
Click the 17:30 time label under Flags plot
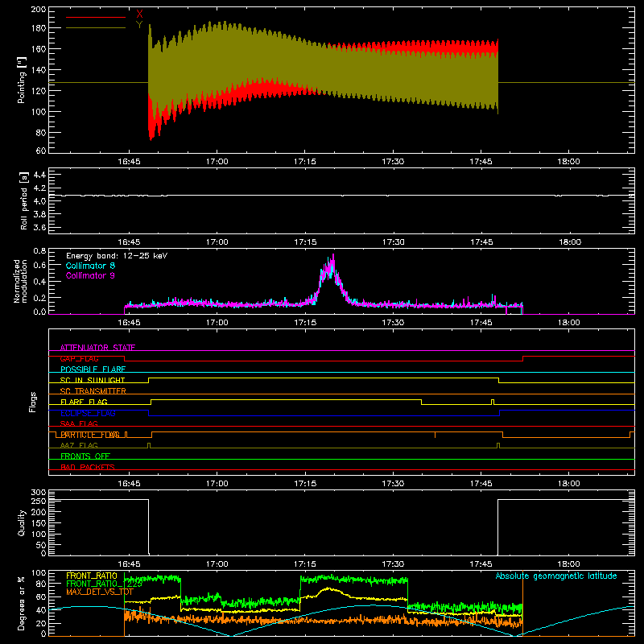[x=393, y=484]
